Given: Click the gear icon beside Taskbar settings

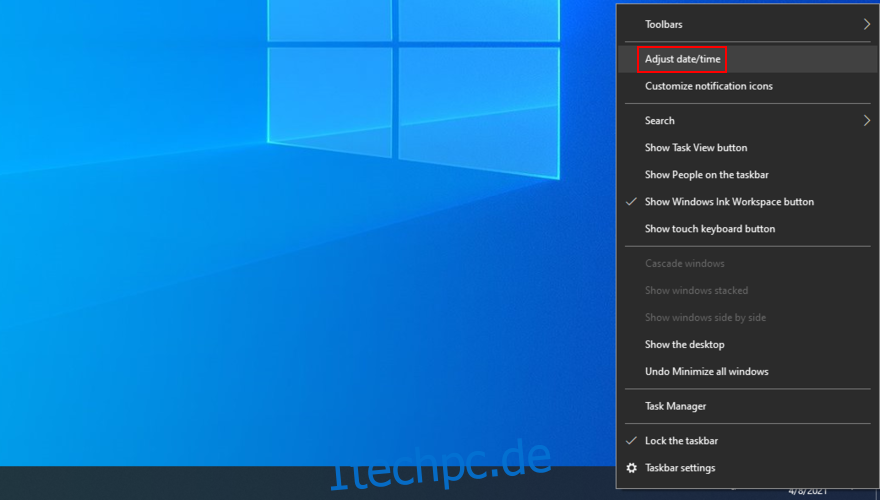Looking at the screenshot, I should click(x=631, y=467).
